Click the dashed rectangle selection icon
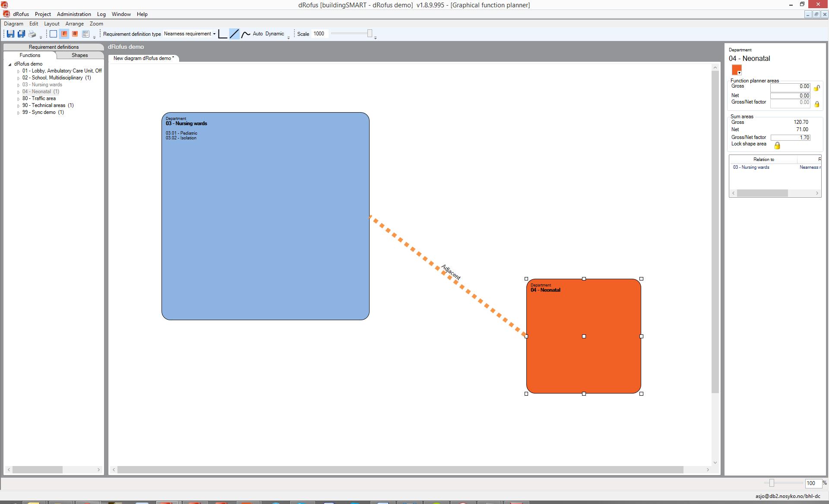The image size is (829, 504). point(53,34)
